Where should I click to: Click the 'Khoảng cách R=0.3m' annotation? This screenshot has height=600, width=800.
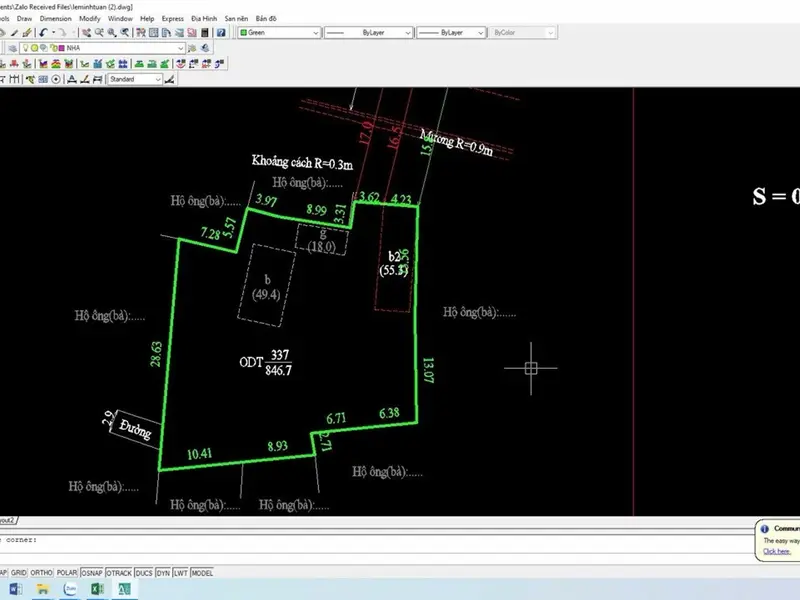(x=302, y=162)
